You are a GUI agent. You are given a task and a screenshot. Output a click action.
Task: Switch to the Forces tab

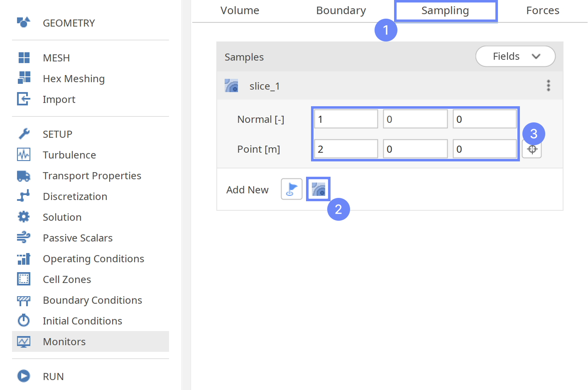(x=542, y=10)
